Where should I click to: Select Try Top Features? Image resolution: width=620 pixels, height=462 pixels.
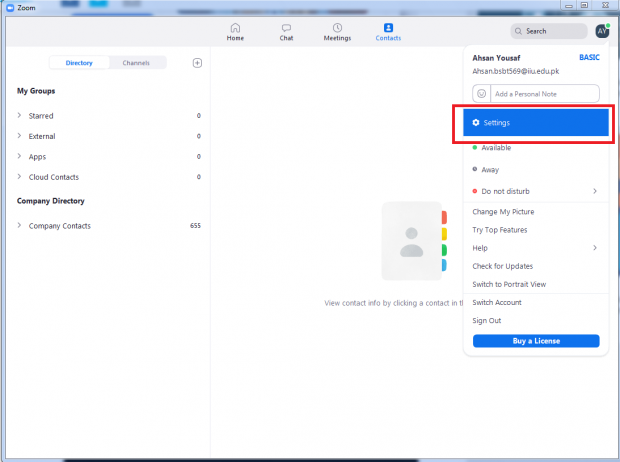(499, 230)
